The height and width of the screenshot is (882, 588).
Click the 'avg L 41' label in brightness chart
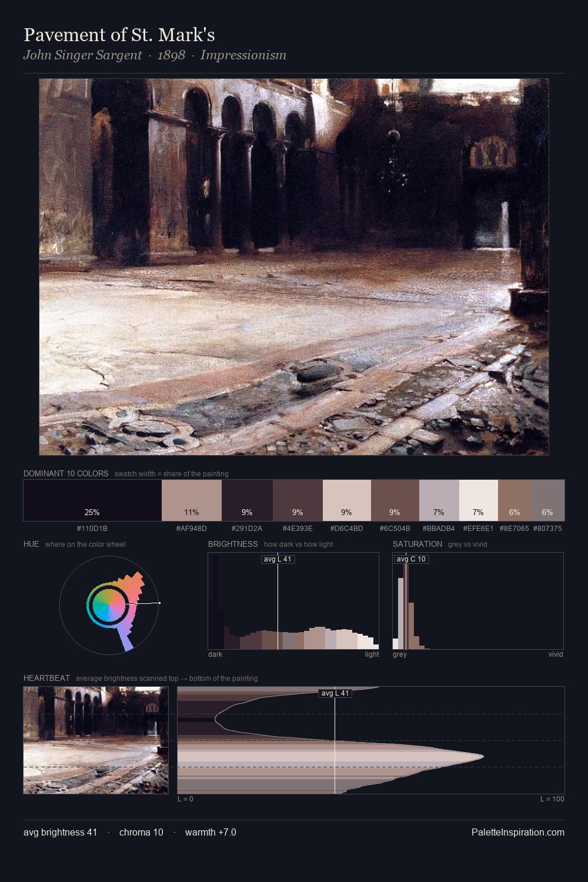coord(278,559)
